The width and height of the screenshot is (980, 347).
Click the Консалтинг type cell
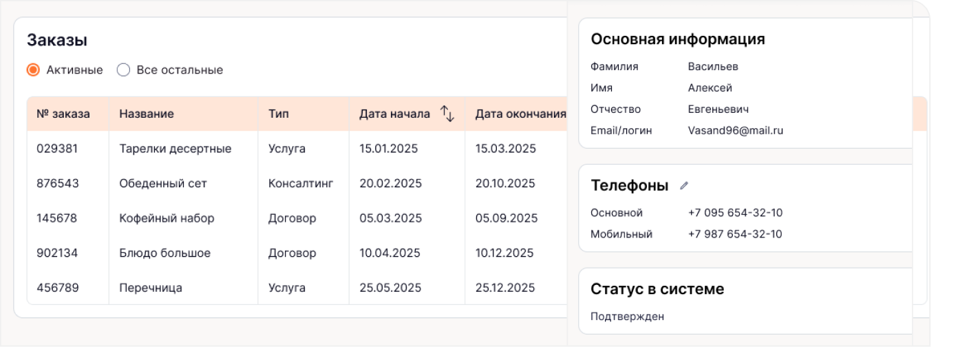[x=301, y=183]
